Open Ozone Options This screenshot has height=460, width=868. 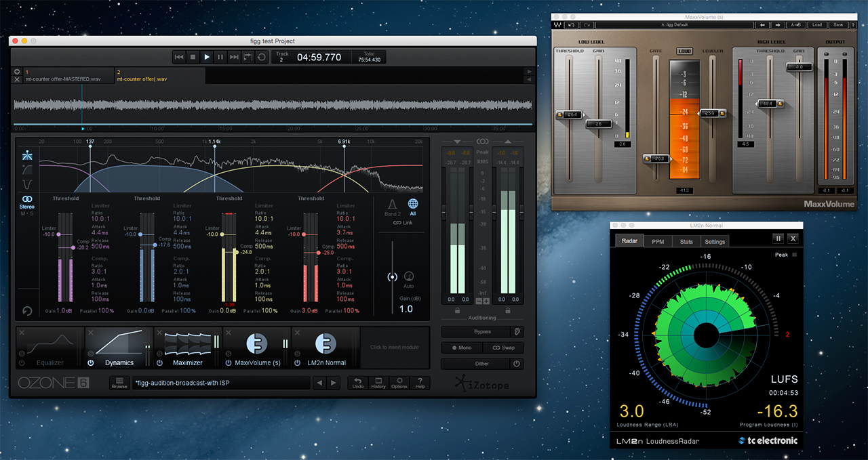click(x=399, y=383)
